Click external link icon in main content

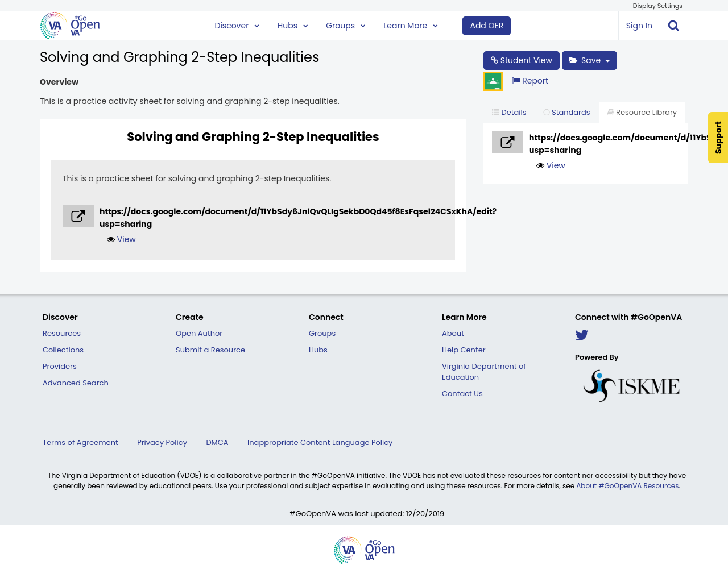pyautogui.click(x=78, y=216)
